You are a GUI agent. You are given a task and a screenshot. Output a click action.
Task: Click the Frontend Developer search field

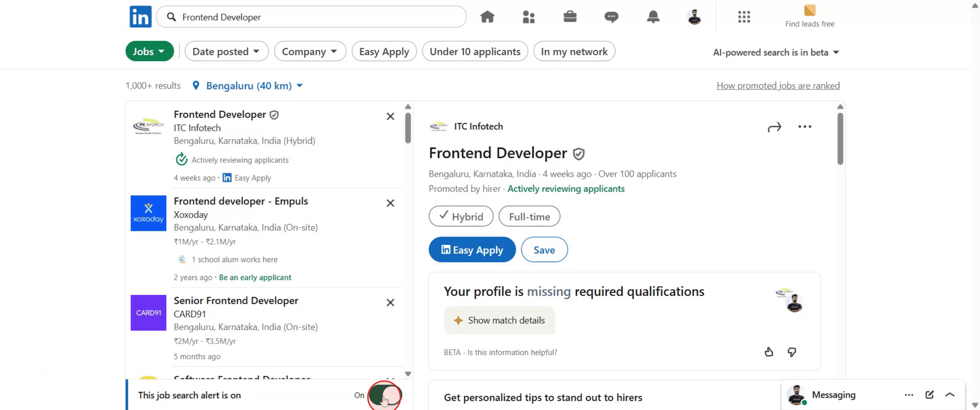coord(311,17)
